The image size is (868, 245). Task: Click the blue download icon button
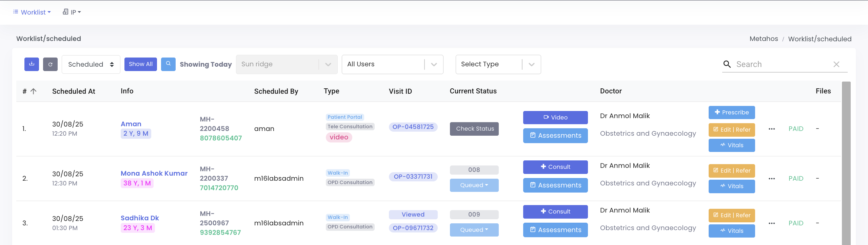(32, 64)
